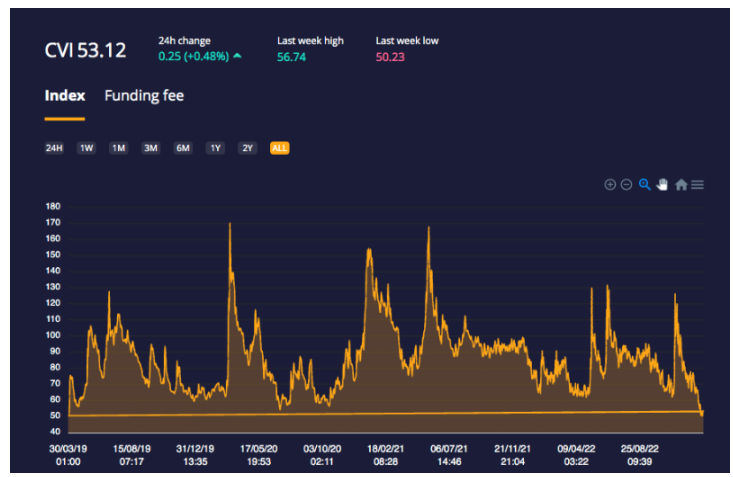Image resolution: width=733 pixels, height=477 pixels.
Task: Click the 18/02/21 08:28 axis label
Action: click(x=385, y=455)
